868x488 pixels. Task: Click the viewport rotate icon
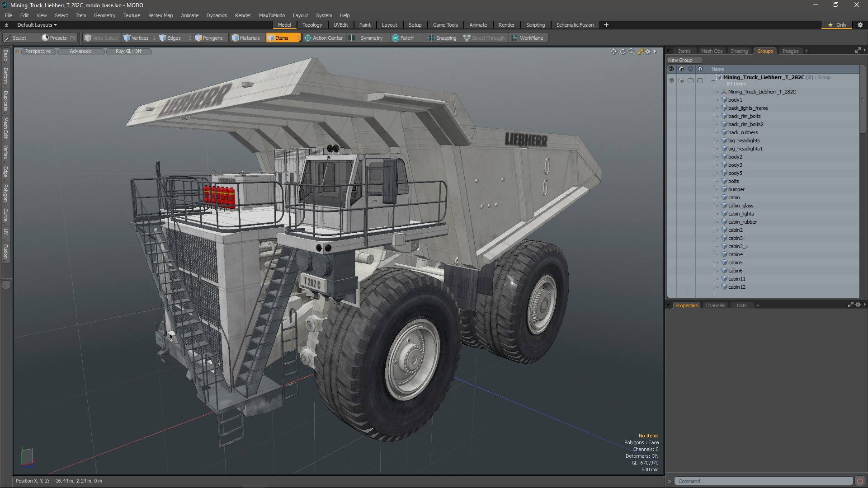point(623,52)
